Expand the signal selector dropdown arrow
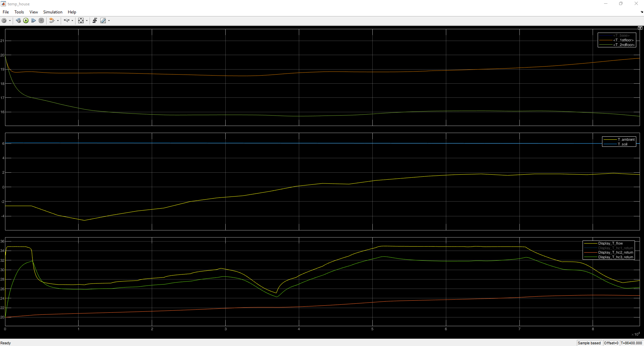This screenshot has width=644, height=346. click(x=58, y=20)
